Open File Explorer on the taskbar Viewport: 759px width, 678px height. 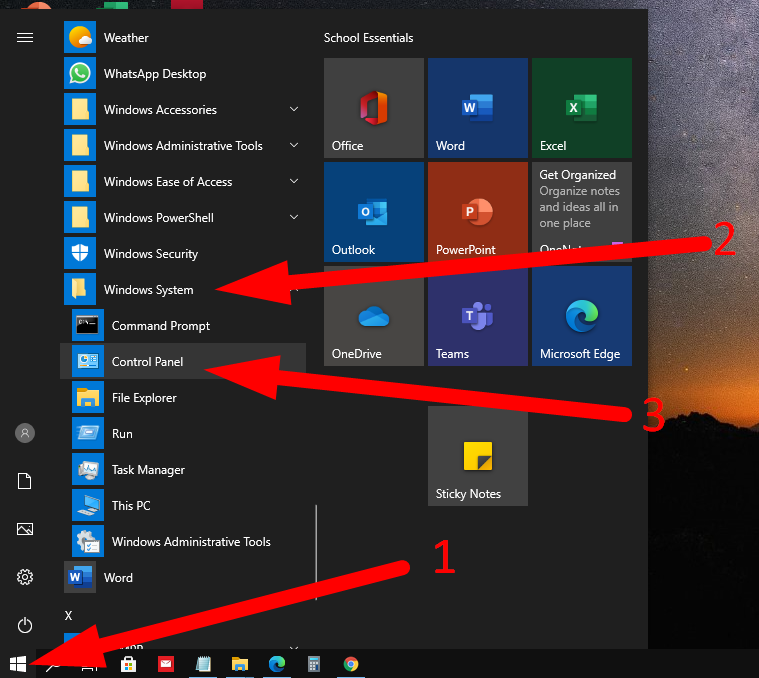(x=240, y=664)
